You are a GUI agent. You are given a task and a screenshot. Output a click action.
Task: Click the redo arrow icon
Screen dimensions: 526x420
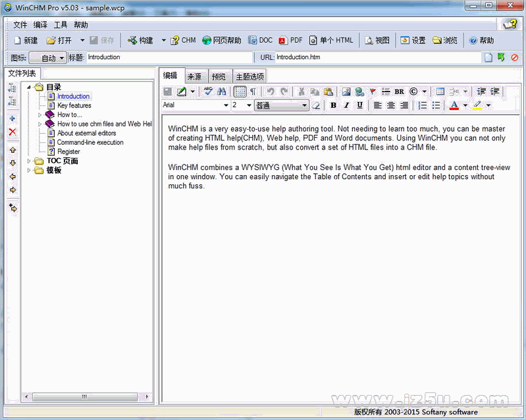(284, 92)
